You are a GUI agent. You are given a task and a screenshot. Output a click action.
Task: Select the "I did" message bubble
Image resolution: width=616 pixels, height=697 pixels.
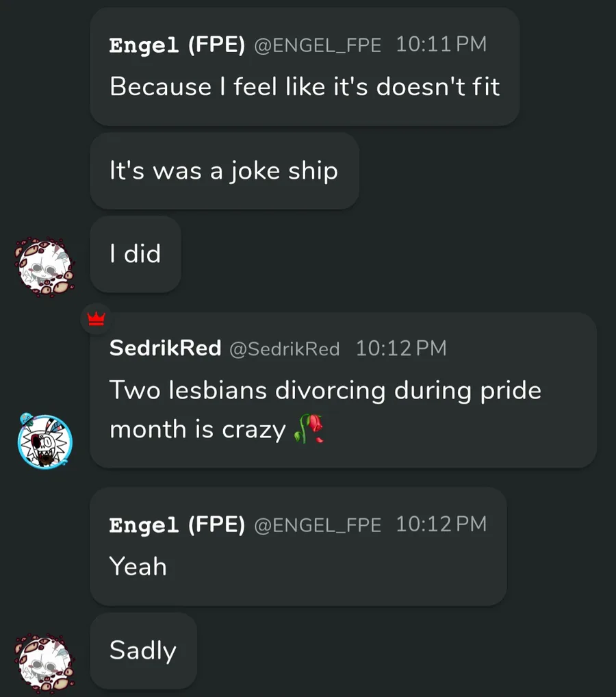tap(136, 254)
